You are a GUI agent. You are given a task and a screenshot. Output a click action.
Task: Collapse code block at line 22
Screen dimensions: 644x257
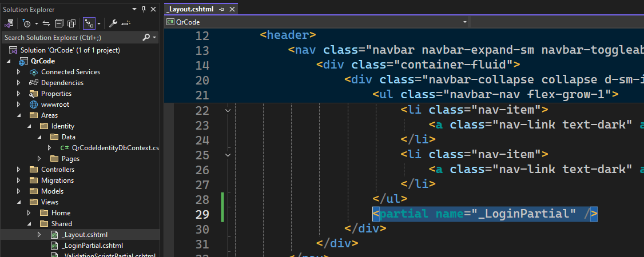click(228, 110)
